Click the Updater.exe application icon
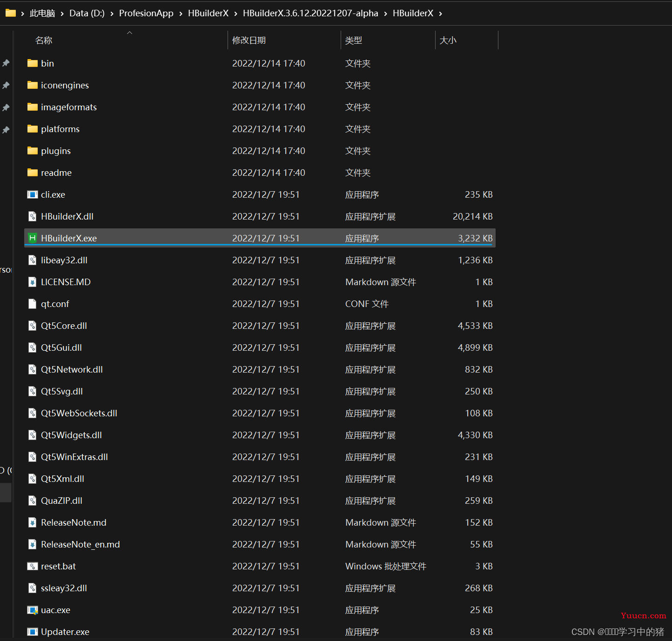The height and width of the screenshot is (641, 672). point(33,632)
